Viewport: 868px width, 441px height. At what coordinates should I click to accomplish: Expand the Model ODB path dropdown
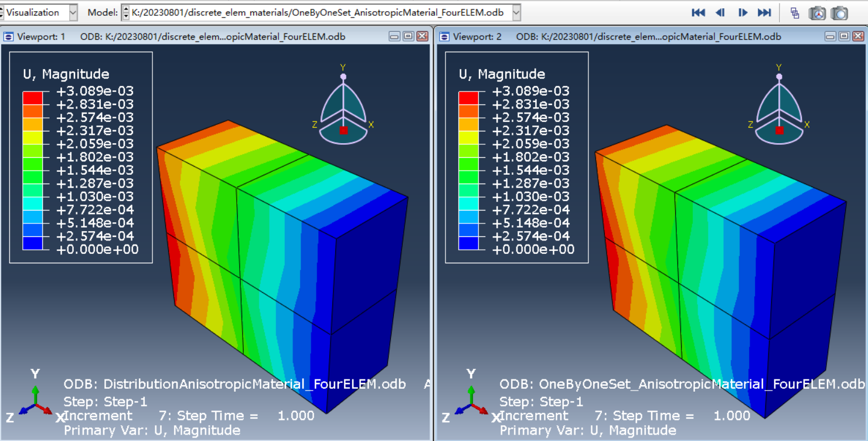516,12
